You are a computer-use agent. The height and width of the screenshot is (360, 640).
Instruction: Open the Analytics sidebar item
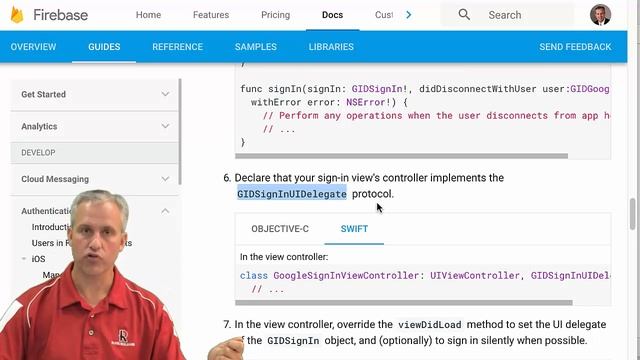pos(39,127)
